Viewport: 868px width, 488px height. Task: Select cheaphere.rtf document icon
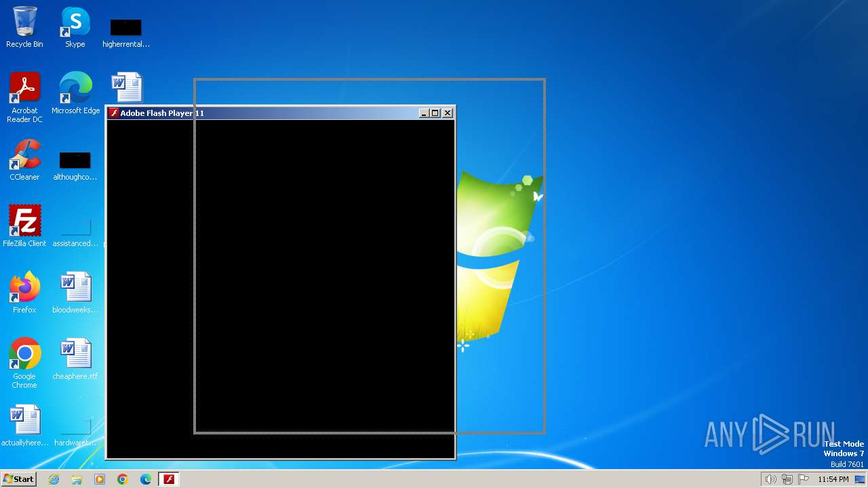(75, 359)
